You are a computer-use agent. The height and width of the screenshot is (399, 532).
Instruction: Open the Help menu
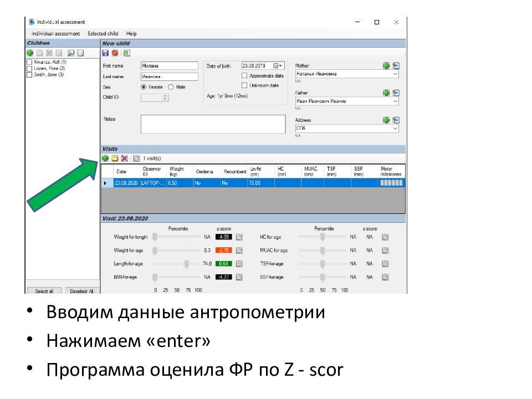coord(131,34)
